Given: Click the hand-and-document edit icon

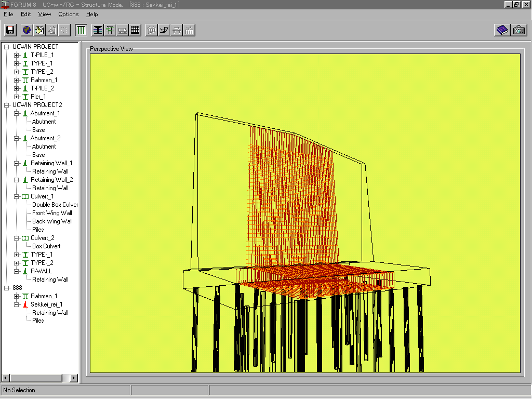Looking at the screenshot, I should point(39,30).
